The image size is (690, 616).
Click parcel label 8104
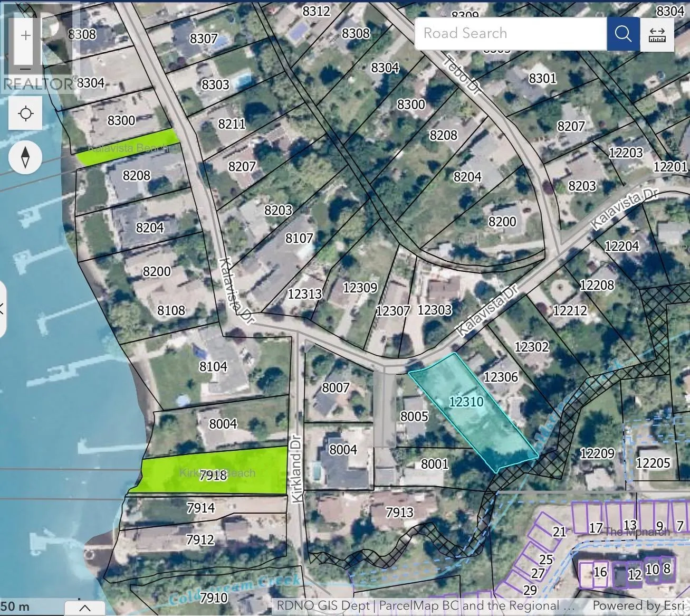[213, 366]
